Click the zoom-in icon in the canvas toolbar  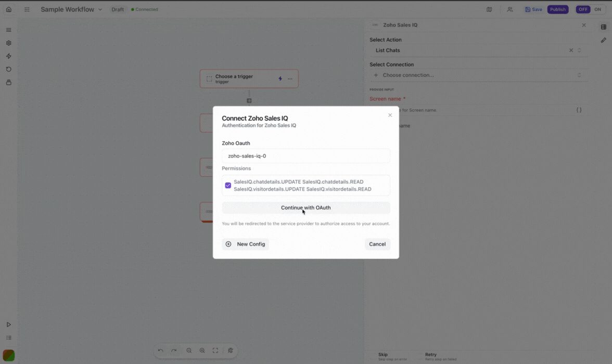202,350
